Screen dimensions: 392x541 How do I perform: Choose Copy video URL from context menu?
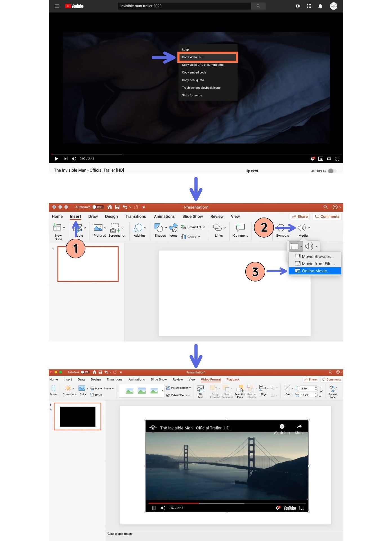pyautogui.click(x=208, y=57)
